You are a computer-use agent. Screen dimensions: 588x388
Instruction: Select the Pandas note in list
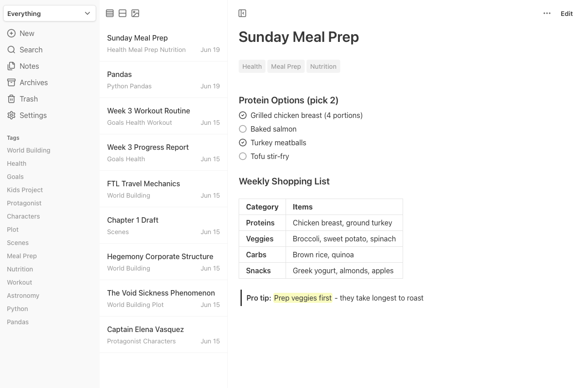[164, 80]
